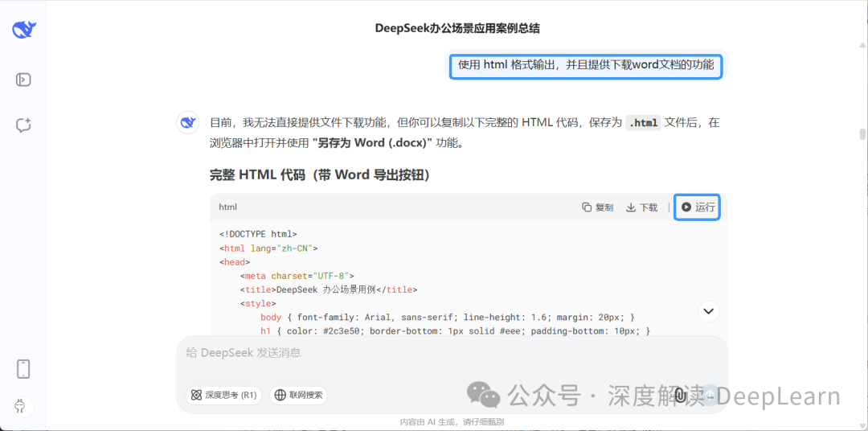
Task: Open the sidebar with the expand panel icon
Action: pyautogui.click(x=23, y=80)
